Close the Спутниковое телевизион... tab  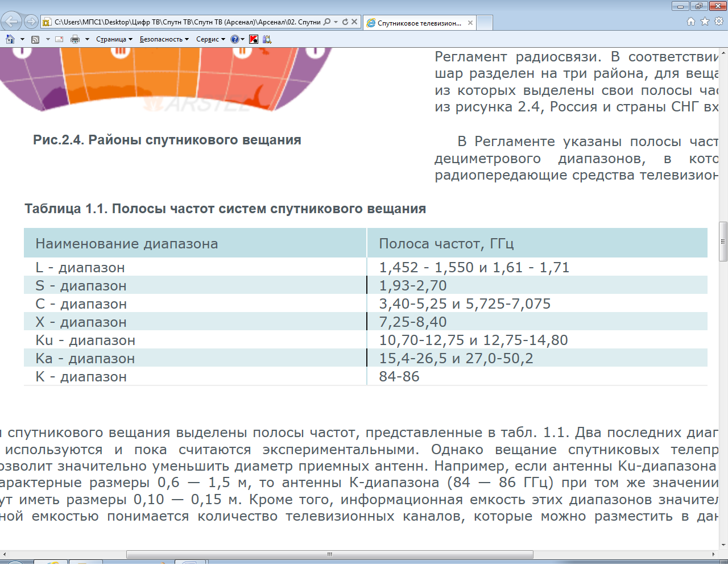click(x=470, y=23)
